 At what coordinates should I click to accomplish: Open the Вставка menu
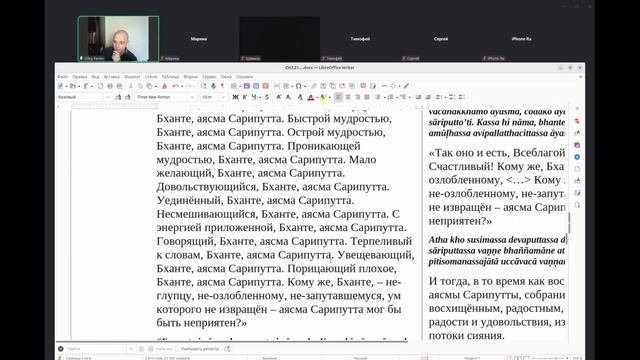pyautogui.click(x=111, y=77)
